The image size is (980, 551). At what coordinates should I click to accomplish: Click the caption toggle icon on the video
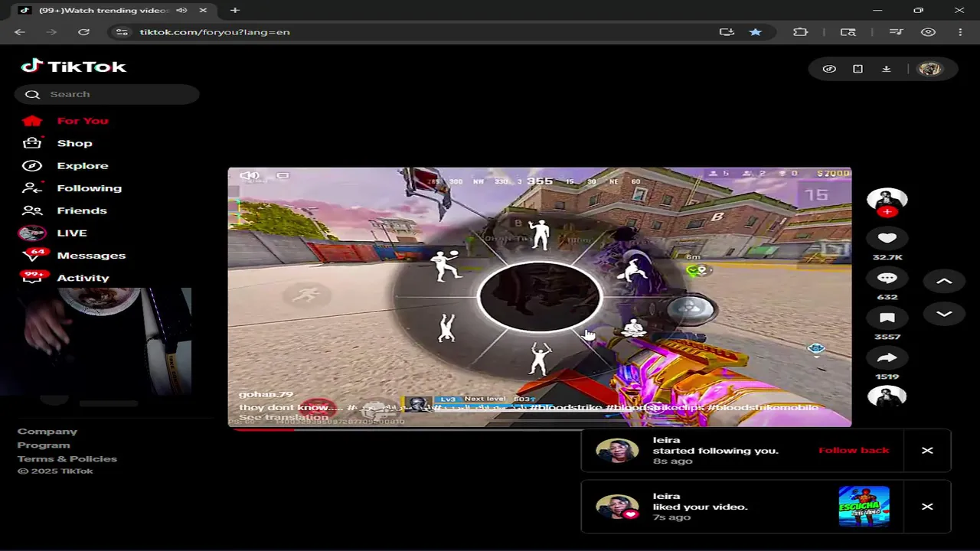pyautogui.click(x=283, y=175)
